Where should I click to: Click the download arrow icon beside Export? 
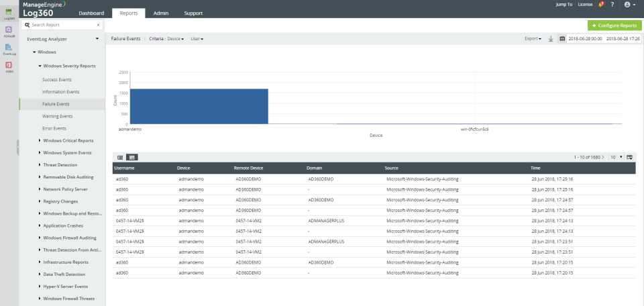point(551,39)
